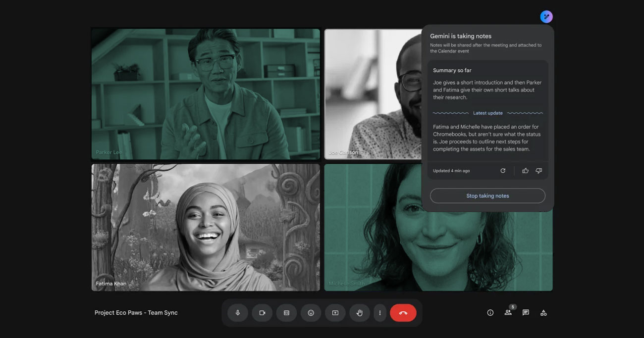Turn off the camera

262,313
